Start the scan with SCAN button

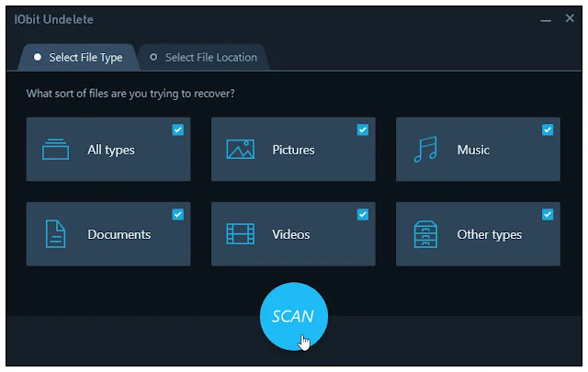(x=294, y=316)
